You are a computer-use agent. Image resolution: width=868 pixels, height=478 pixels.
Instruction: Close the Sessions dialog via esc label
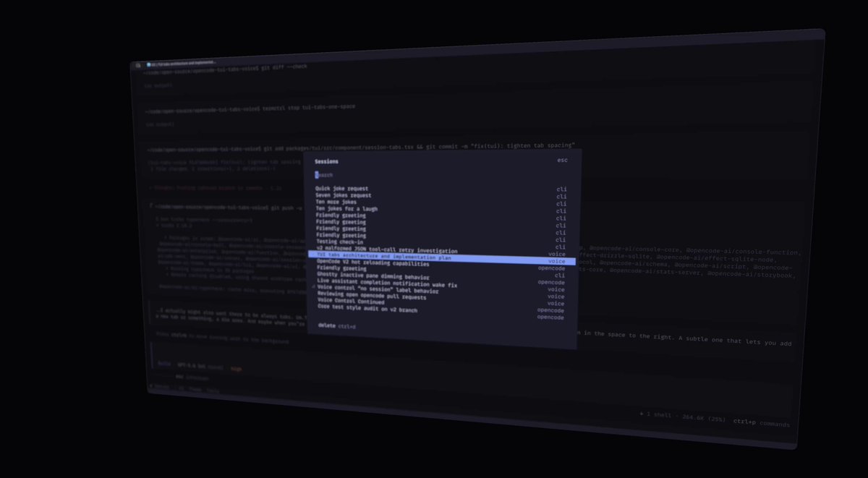point(562,160)
